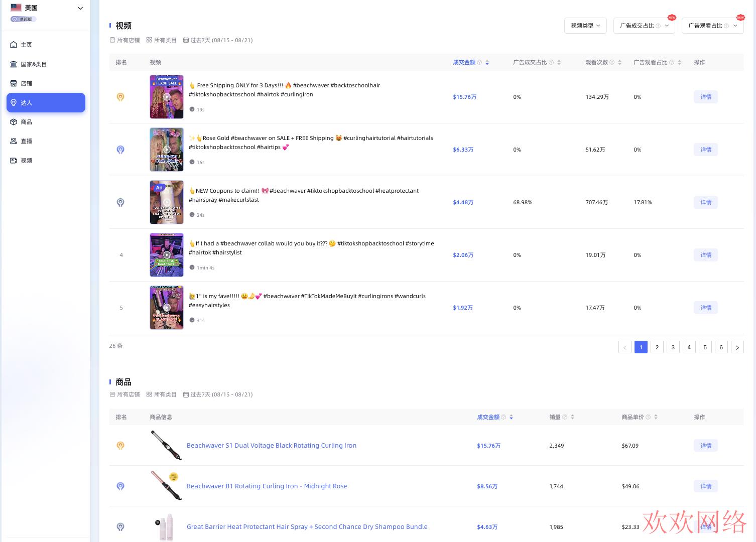Image resolution: width=756 pixels, height=542 pixels.
Task: Sort products by 成交金额 column
Action: [511, 417]
